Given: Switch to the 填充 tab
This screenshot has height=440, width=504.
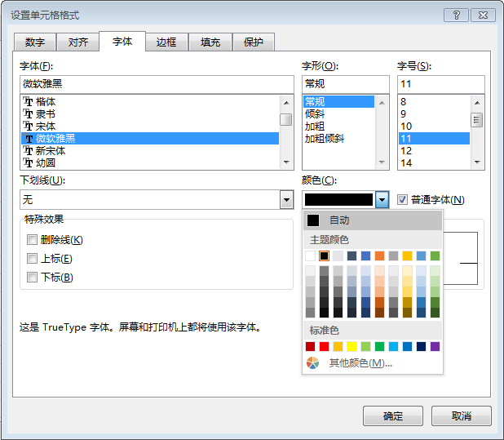Looking at the screenshot, I should coord(210,42).
